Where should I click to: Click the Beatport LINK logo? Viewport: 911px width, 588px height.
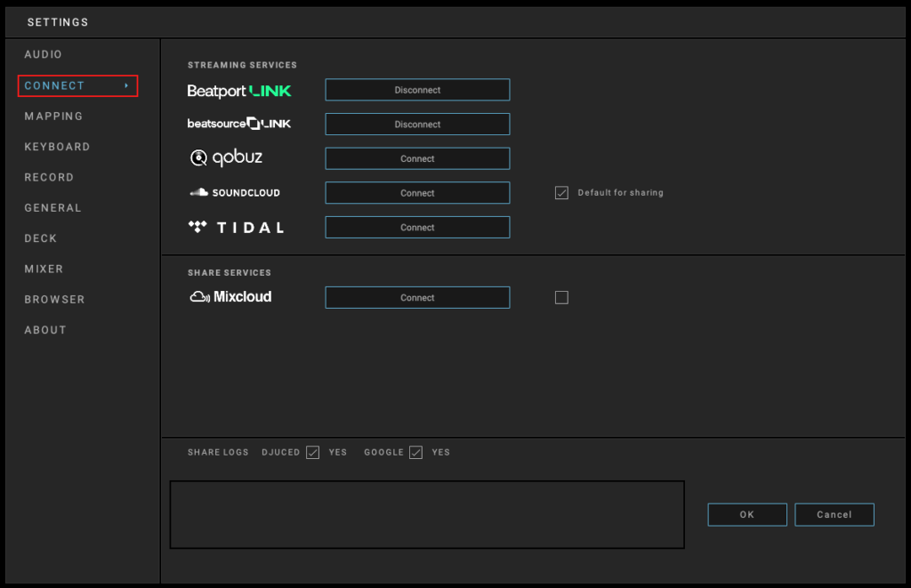pyautogui.click(x=238, y=91)
